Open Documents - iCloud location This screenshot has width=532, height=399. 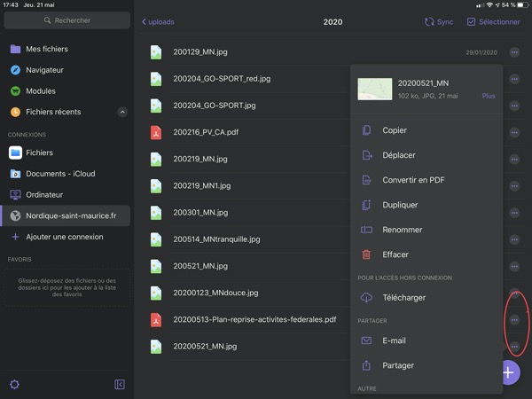[59, 174]
